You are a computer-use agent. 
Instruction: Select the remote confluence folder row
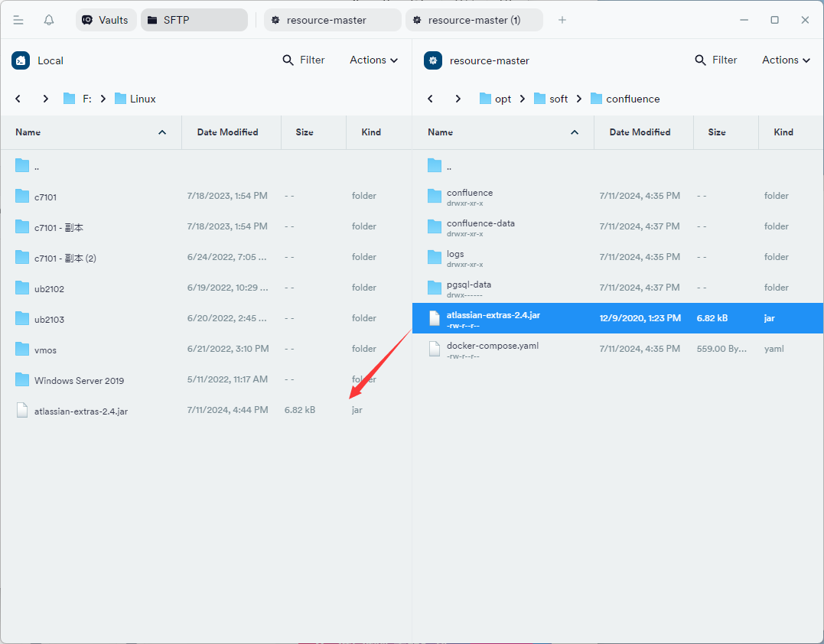click(x=618, y=196)
